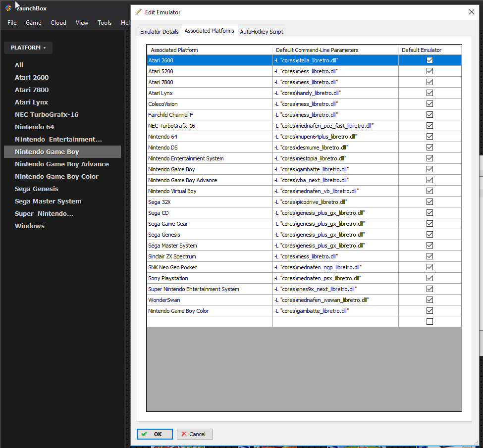Select the Sinclair ZX Spectrum platform cell
This screenshot has height=448, width=483.
pyautogui.click(x=210, y=256)
